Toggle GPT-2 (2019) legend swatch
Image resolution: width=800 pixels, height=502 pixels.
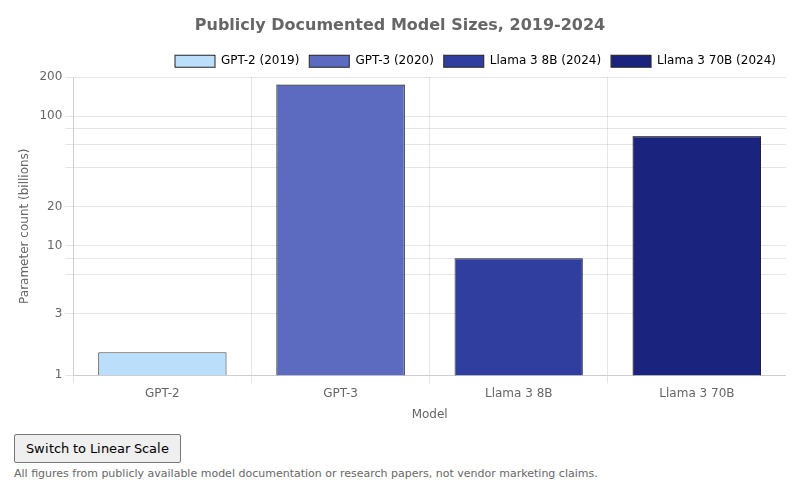pyautogui.click(x=194, y=61)
